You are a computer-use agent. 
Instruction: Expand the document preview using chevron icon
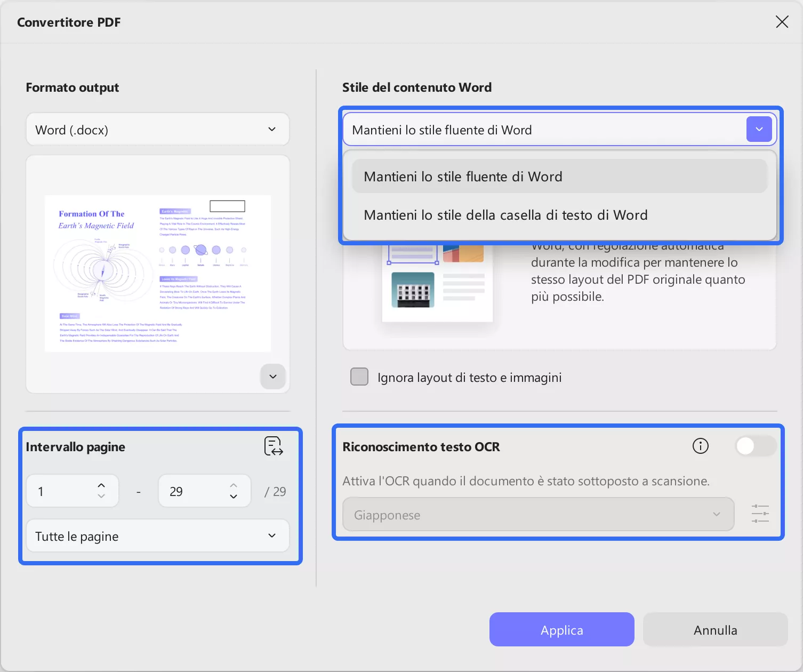[x=272, y=377]
